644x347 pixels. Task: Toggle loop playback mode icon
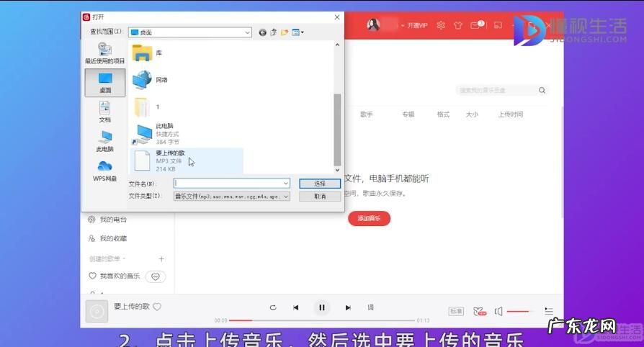click(273, 307)
